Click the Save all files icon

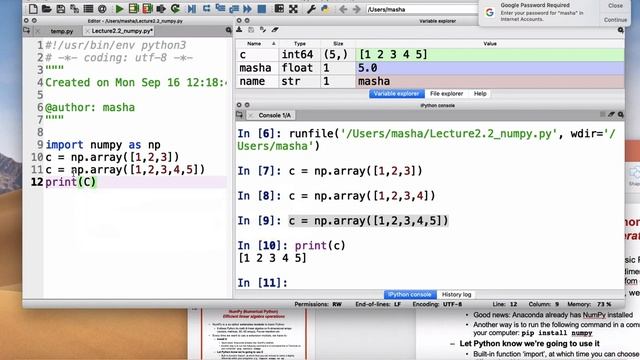(74, 9)
